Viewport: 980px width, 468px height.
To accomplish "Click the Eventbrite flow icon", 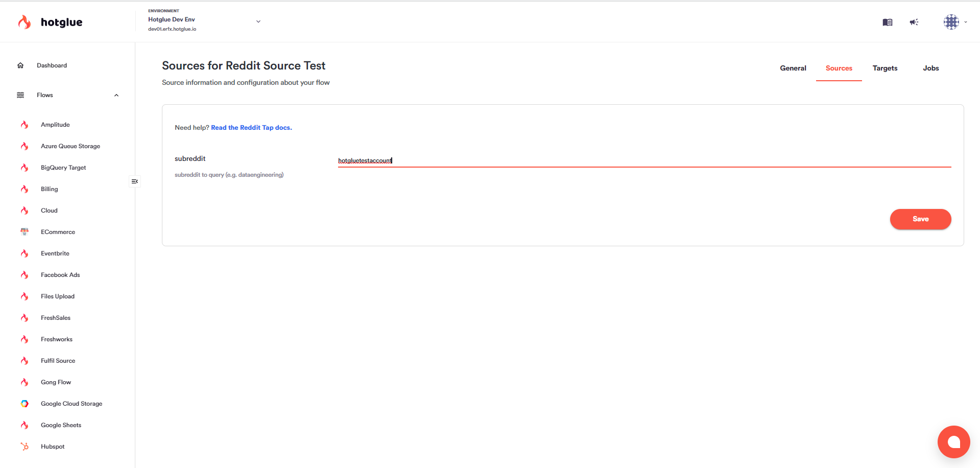I will tap(25, 253).
